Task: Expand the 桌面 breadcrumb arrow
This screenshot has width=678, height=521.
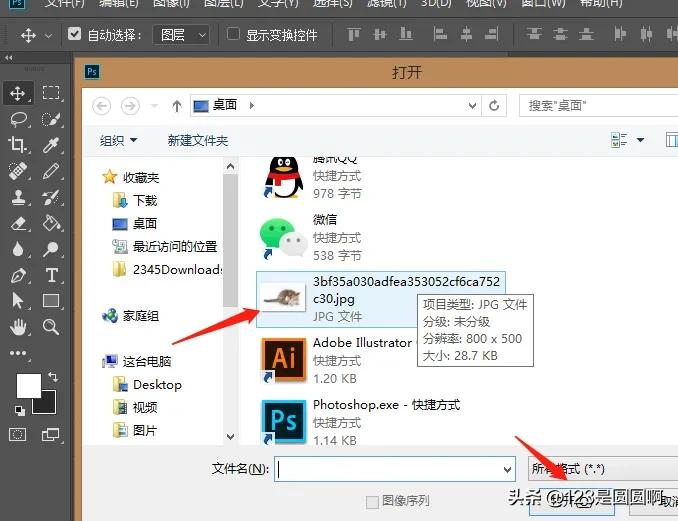Action: click(252, 105)
